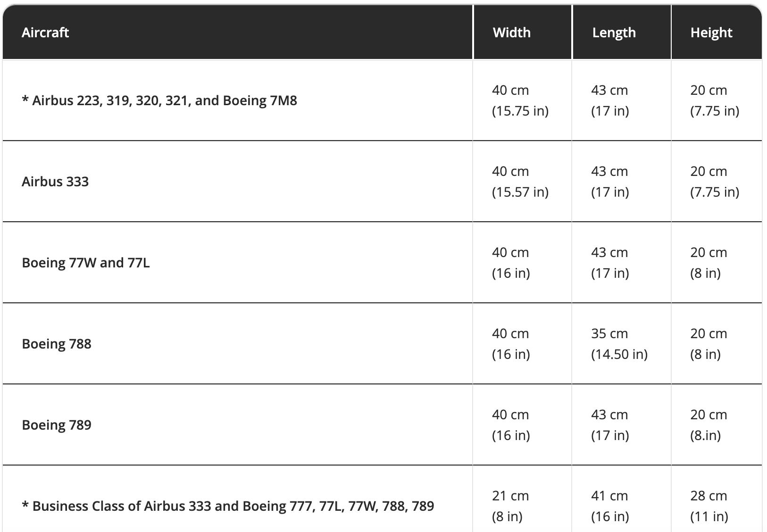Click the (8.in) height cell for Boeing 789
Screen dimensions: 767x532
click(705, 435)
